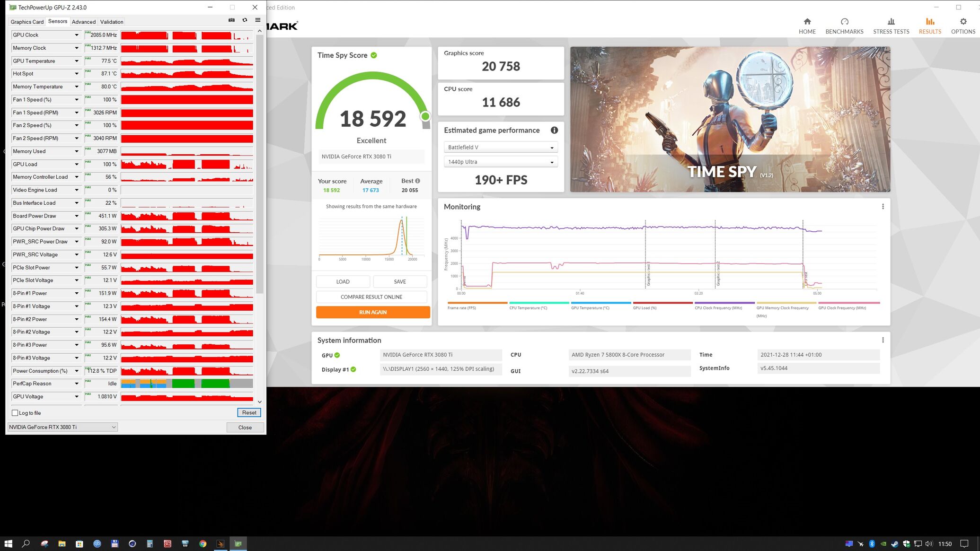Image resolution: width=980 pixels, height=551 pixels.
Task: Take a GPU-Z screenshot with camera icon
Action: [x=231, y=20]
